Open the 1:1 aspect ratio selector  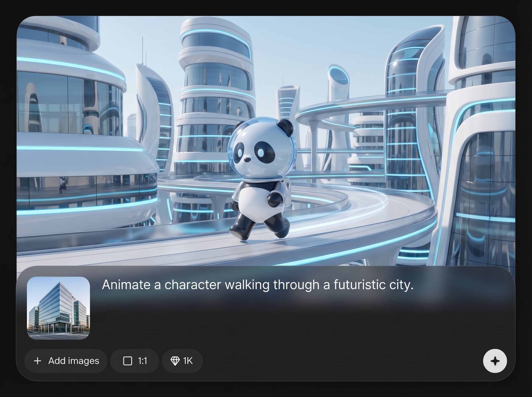[x=135, y=361]
